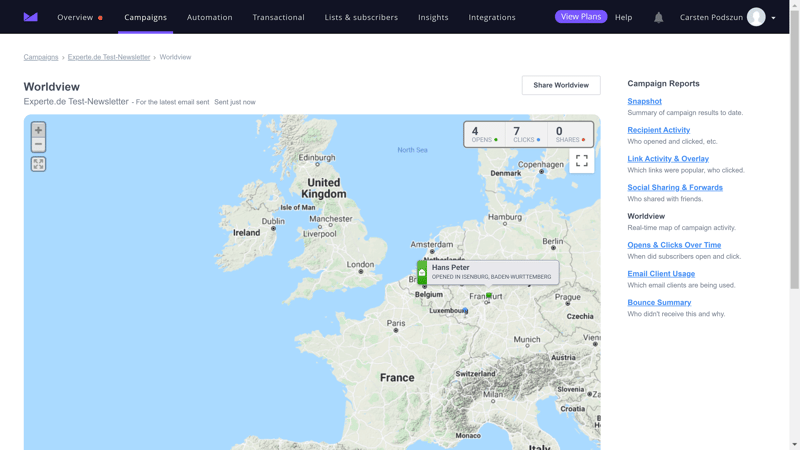The height and width of the screenshot is (450, 800).
Task: Open the notifications bell
Action: click(658, 17)
